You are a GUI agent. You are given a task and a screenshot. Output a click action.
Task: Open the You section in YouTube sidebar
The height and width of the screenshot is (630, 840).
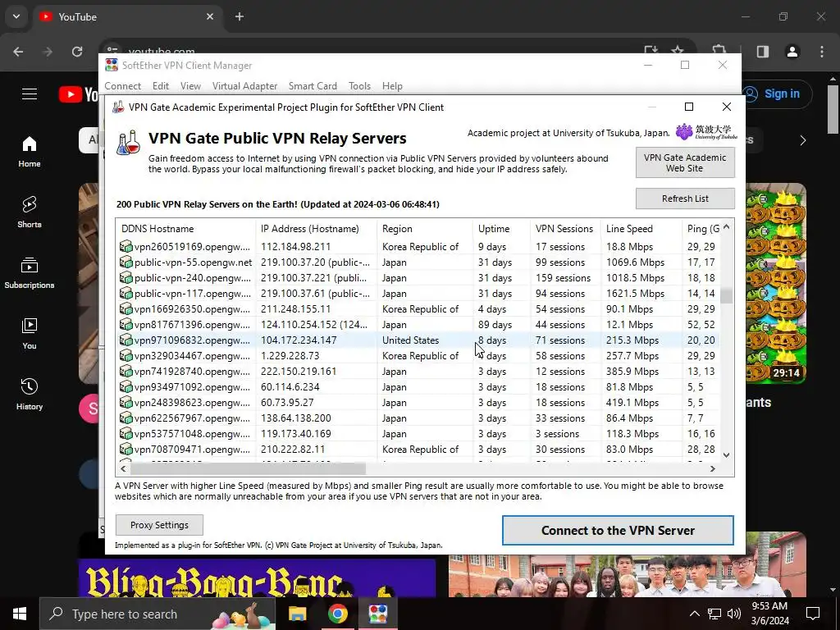30,333
